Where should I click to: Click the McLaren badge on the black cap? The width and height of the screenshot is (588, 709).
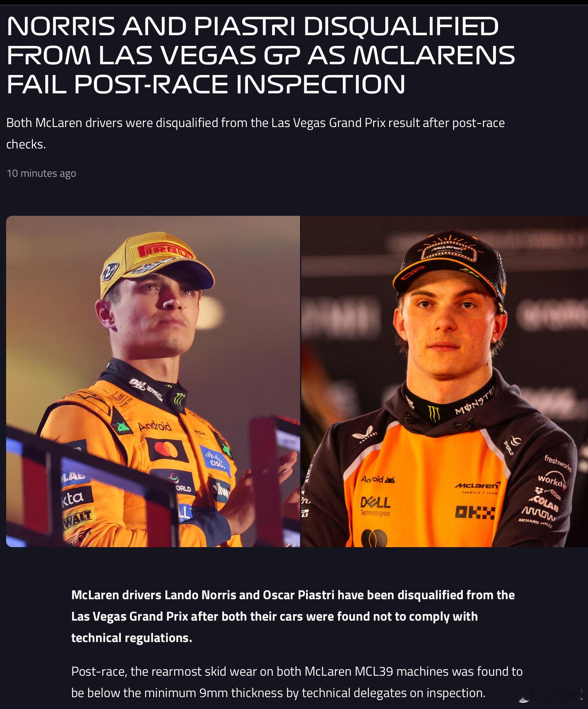pyautogui.click(x=447, y=250)
